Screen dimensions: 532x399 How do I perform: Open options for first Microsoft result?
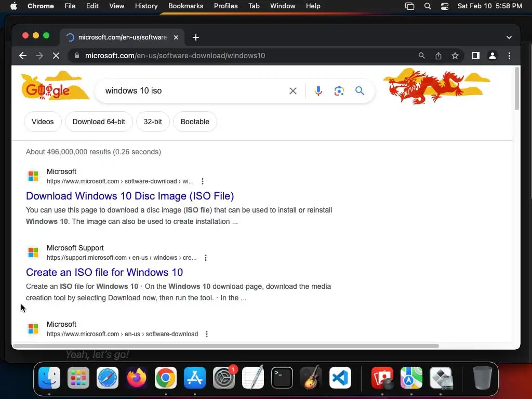(x=203, y=181)
